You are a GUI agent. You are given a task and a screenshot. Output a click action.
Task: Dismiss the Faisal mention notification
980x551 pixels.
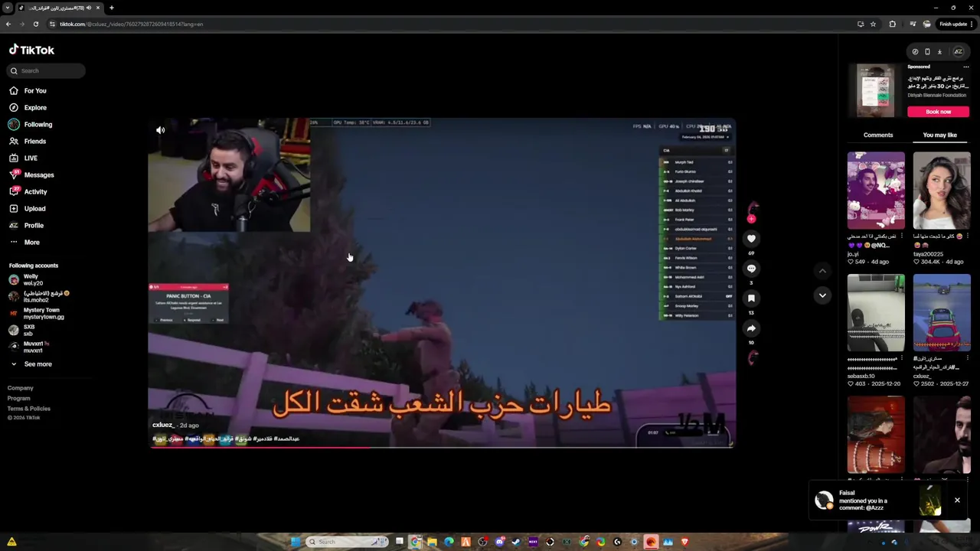957,500
